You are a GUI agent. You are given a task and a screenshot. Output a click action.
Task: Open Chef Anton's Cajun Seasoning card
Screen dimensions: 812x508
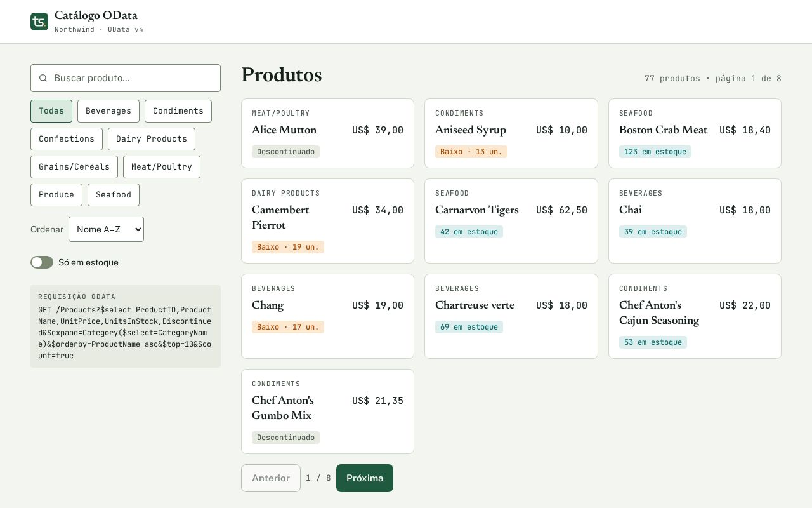pos(695,316)
